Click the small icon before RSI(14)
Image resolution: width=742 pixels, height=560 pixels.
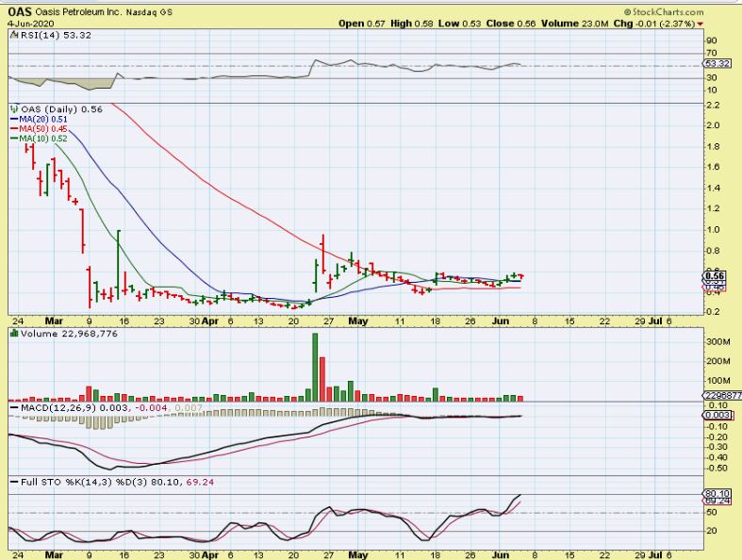click(x=14, y=35)
